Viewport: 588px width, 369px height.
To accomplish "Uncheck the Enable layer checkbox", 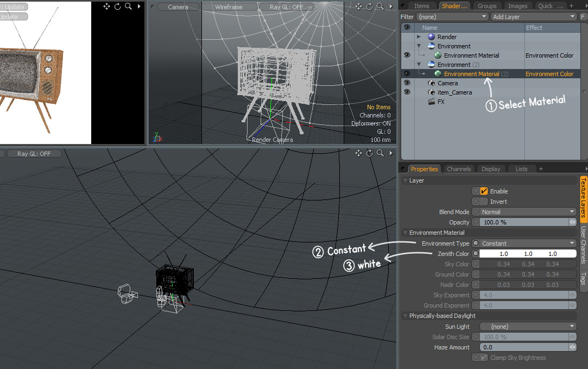I will 484,191.
